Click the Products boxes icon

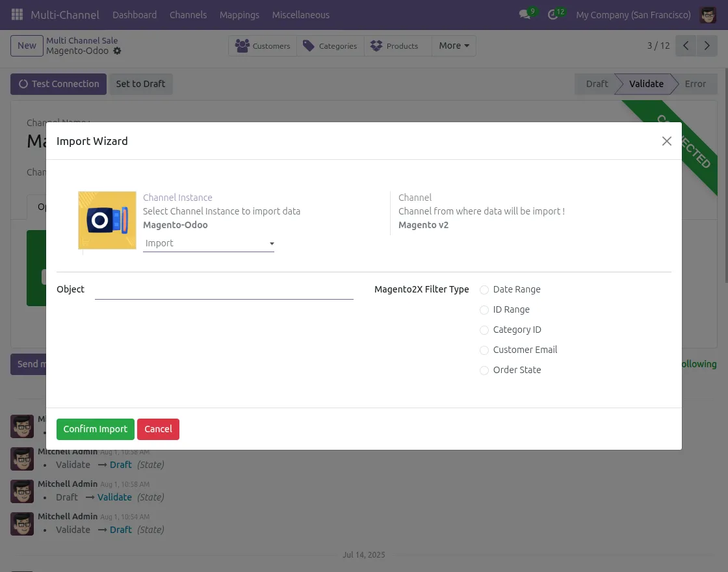pyautogui.click(x=376, y=45)
